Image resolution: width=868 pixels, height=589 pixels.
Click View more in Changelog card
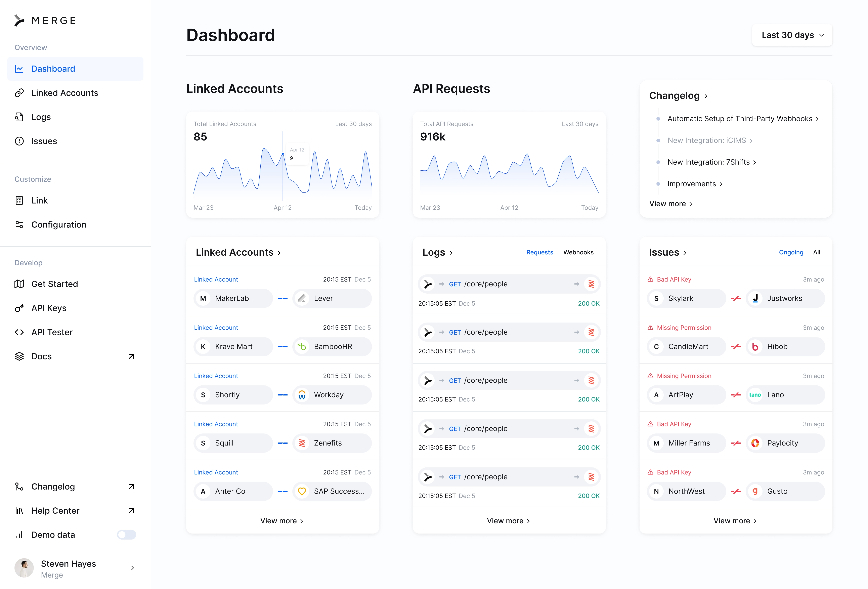tap(671, 204)
